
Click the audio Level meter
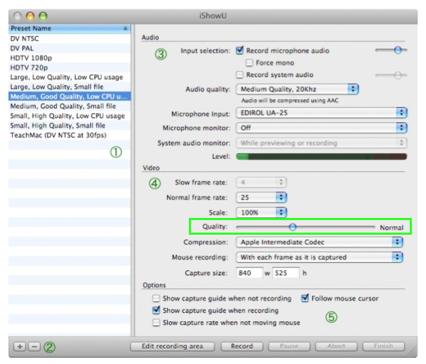[321, 156]
